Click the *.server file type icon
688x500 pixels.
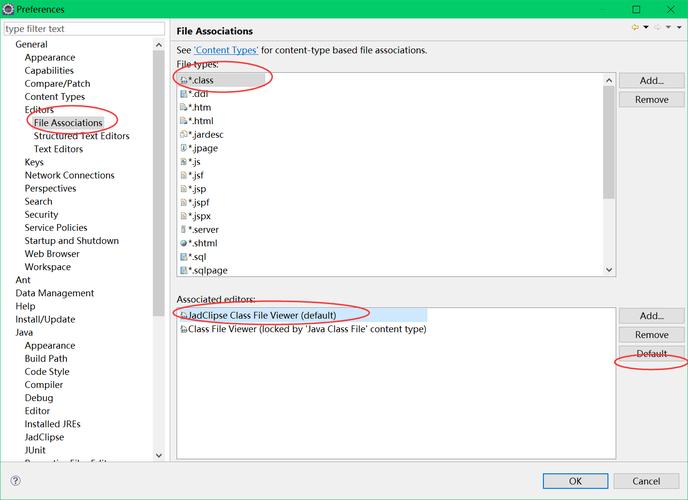tap(184, 230)
